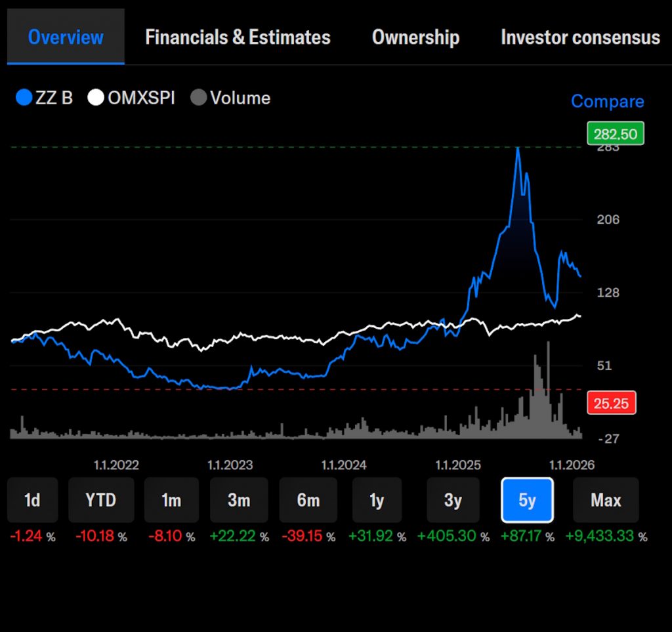Toggle the ZZ B series blue dot
Screen dimensions: 672x632
tap(24, 98)
